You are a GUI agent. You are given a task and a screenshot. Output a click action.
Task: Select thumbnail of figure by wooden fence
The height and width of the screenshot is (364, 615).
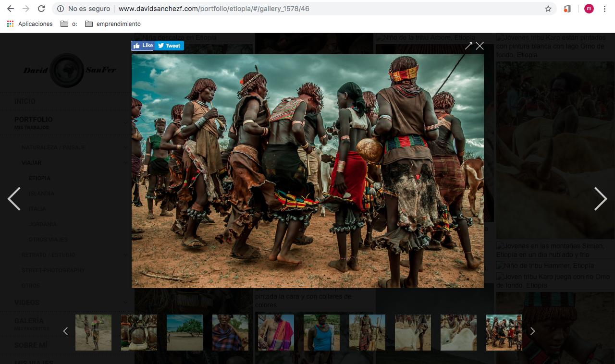pos(367,332)
